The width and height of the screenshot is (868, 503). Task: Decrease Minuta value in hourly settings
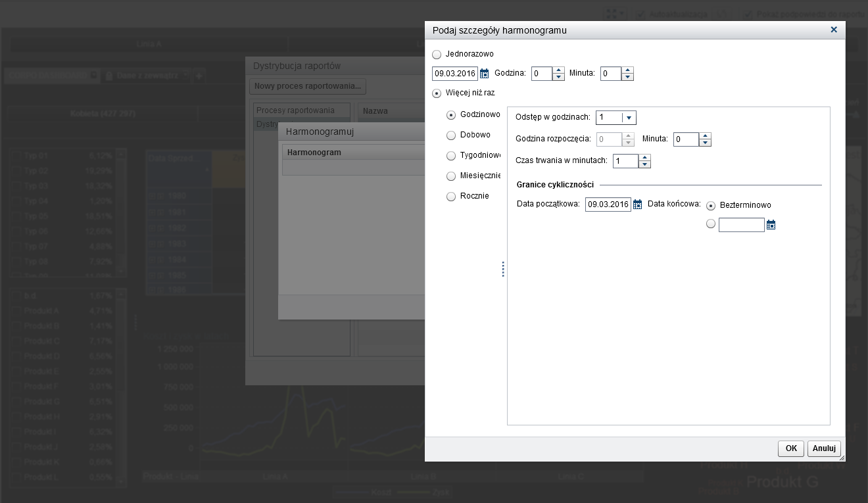[705, 143]
